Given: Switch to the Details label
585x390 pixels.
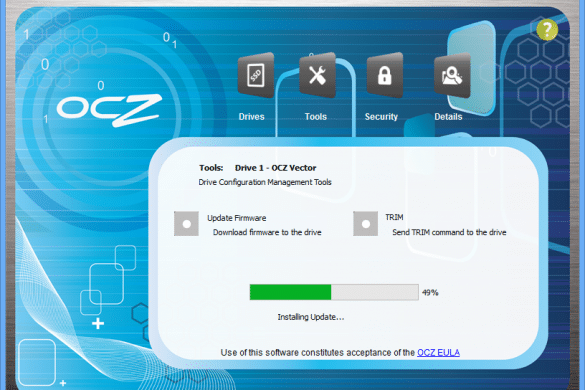Looking at the screenshot, I should point(448,117).
